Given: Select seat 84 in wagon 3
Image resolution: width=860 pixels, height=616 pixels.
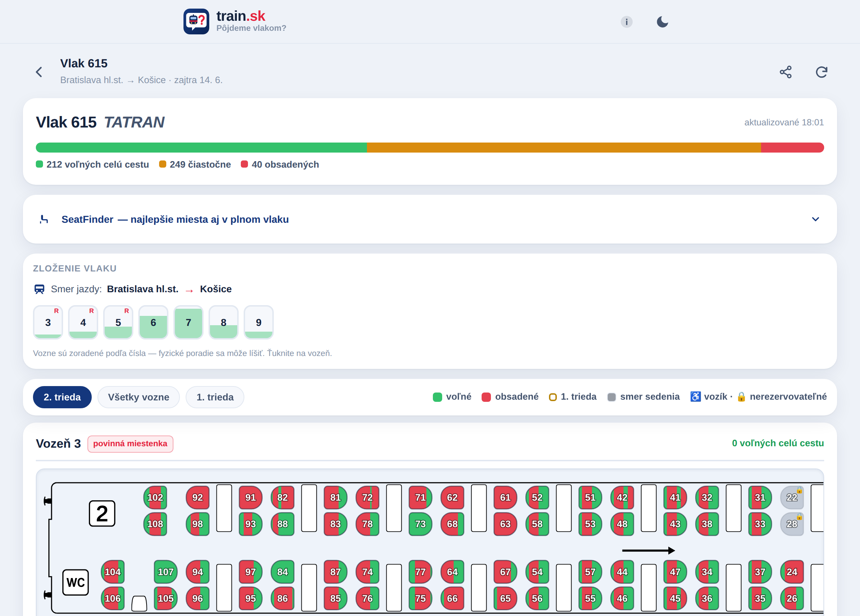Looking at the screenshot, I should pyautogui.click(x=282, y=572).
